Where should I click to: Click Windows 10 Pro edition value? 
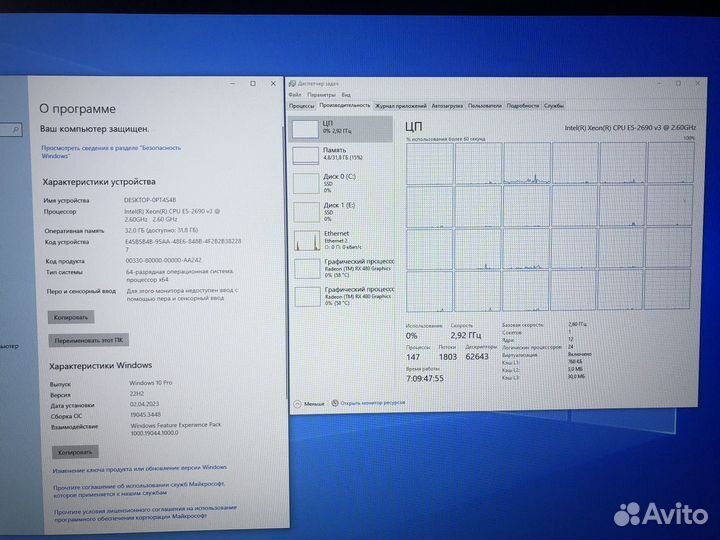click(151, 382)
